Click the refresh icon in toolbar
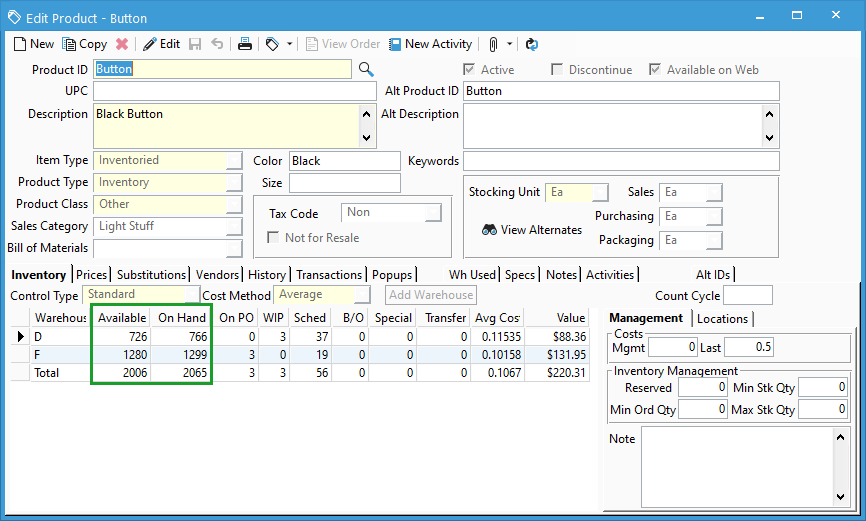 pyautogui.click(x=532, y=44)
